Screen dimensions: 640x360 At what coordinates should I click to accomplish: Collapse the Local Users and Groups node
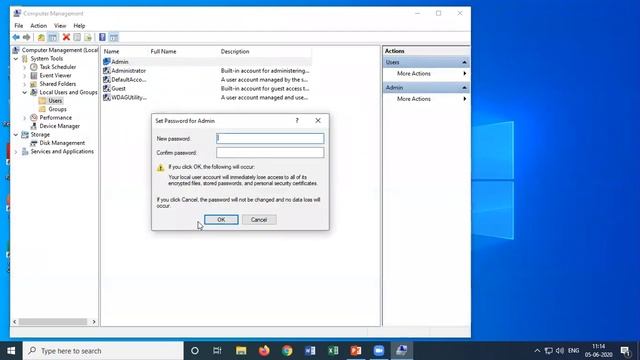pos(24,93)
